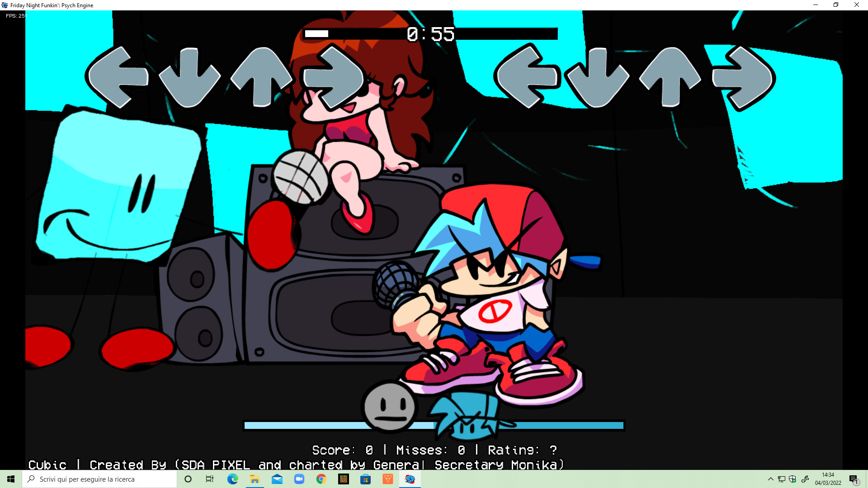Open Task View in the taskbar
868x488 pixels.
(x=210, y=479)
